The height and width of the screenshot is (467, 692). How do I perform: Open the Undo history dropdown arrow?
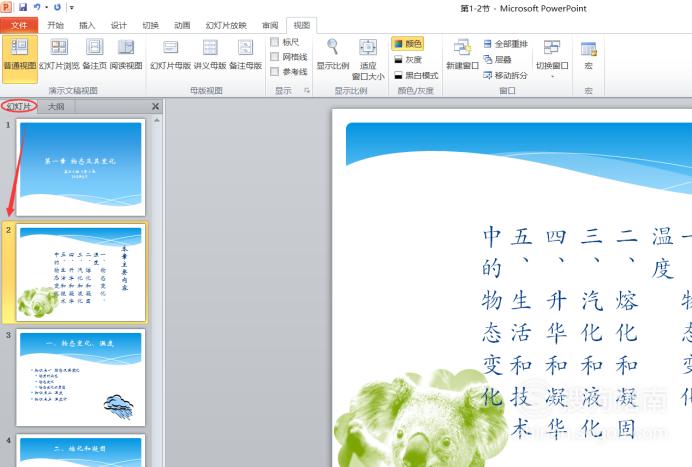click(46, 8)
